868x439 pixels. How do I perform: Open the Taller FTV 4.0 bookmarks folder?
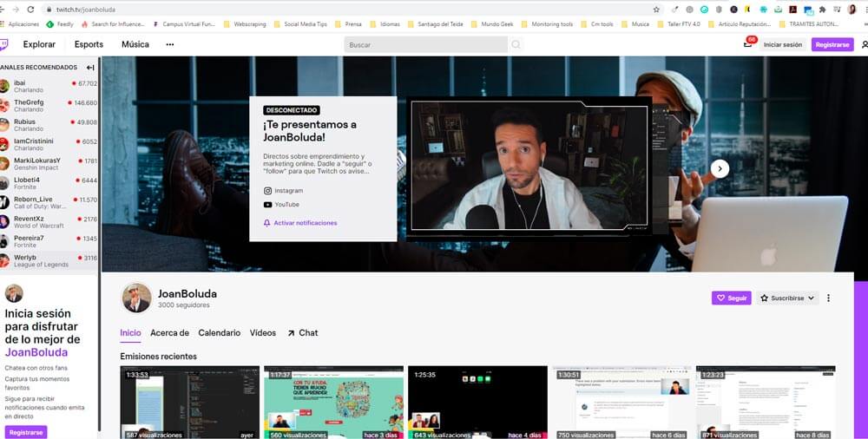pyautogui.click(x=679, y=24)
